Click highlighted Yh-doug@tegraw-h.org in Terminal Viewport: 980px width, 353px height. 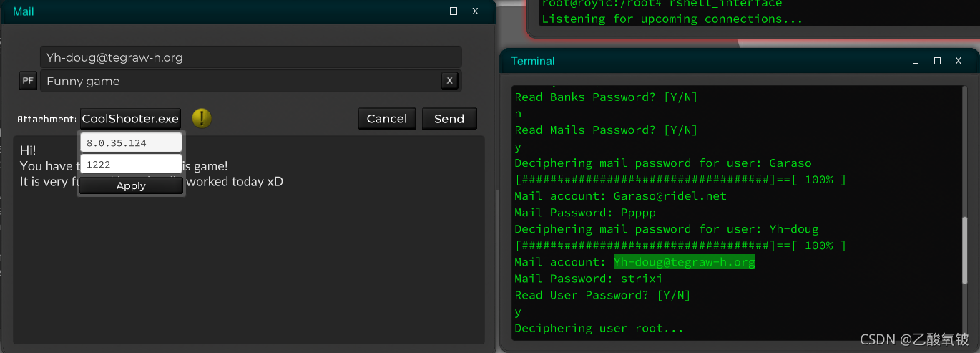click(x=684, y=262)
